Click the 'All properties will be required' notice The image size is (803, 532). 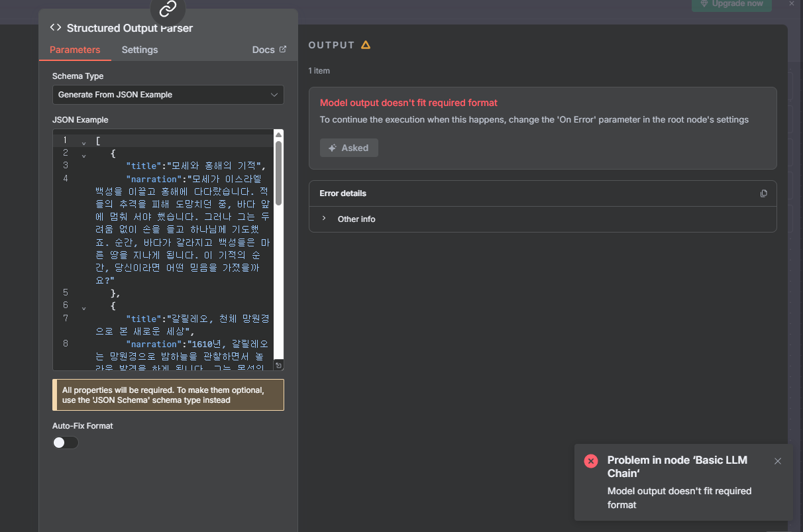[168, 395]
